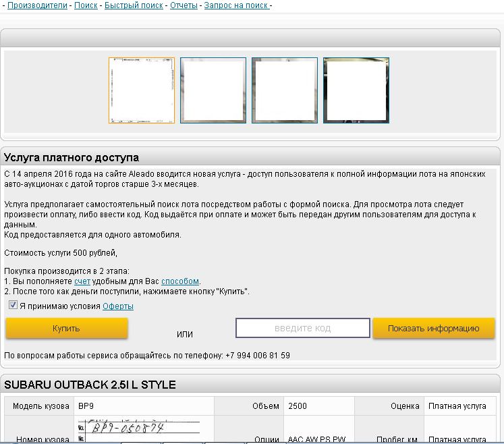The height and width of the screenshot is (444, 504).
Task: Focus the введите код input field
Action: (303, 328)
